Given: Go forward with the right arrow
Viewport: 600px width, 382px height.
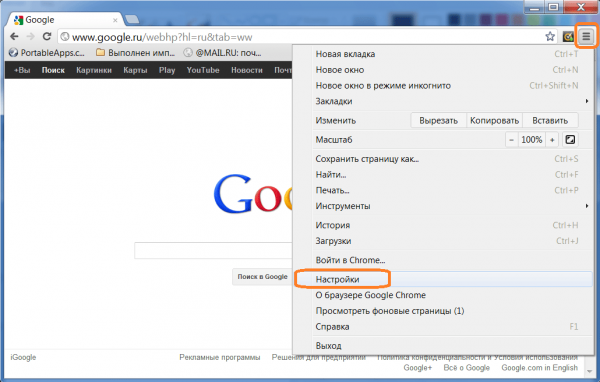Looking at the screenshot, I should coord(30,36).
